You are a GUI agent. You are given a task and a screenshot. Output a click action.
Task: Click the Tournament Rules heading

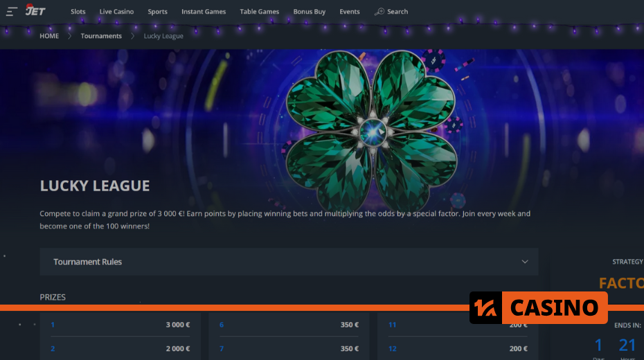click(87, 262)
